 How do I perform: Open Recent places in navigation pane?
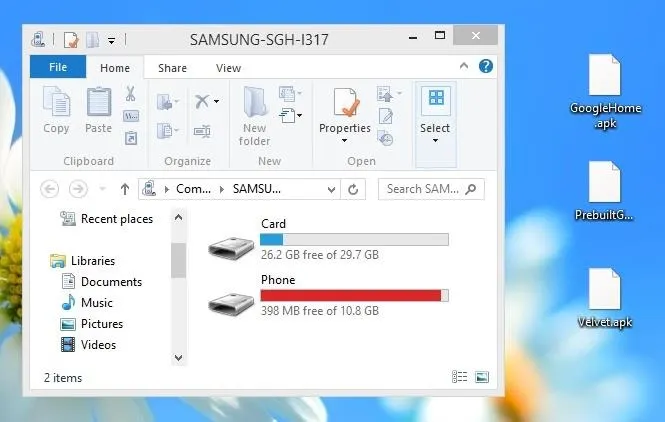106,219
